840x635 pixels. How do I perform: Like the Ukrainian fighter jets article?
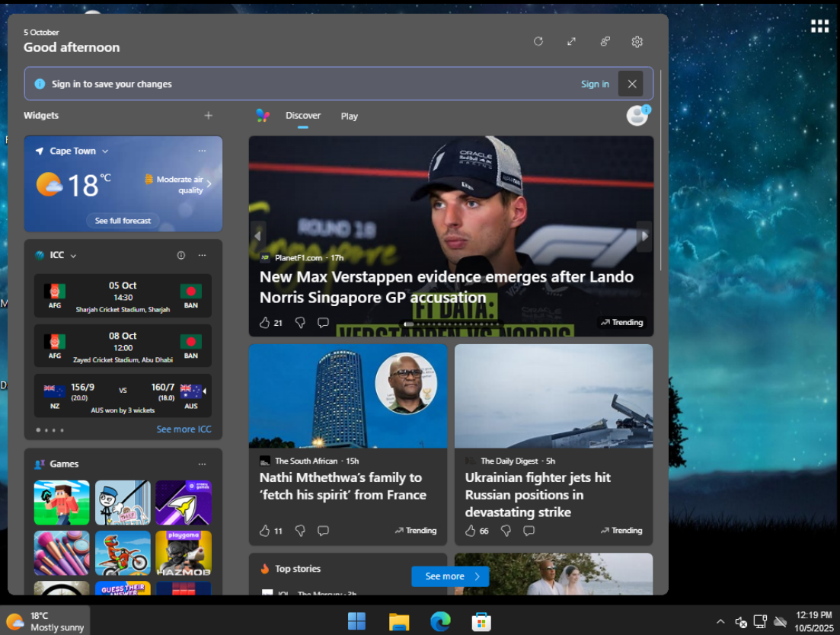(x=470, y=531)
